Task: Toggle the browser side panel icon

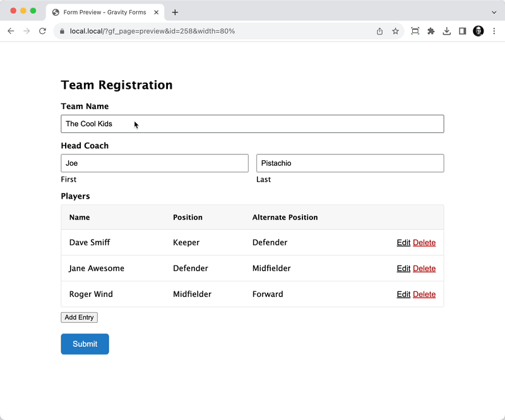Action: [463, 32]
